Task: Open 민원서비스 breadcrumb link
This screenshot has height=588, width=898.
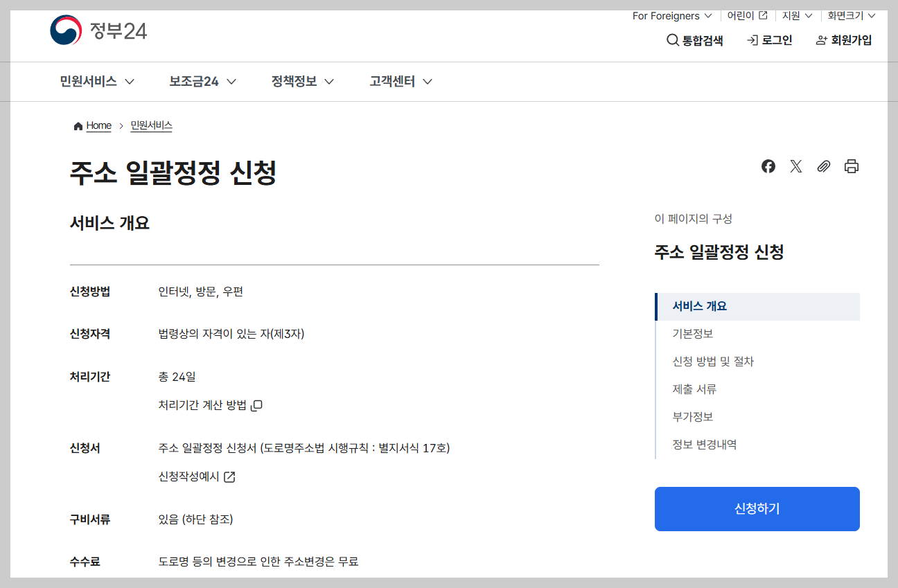Action: pyautogui.click(x=151, y=126)
